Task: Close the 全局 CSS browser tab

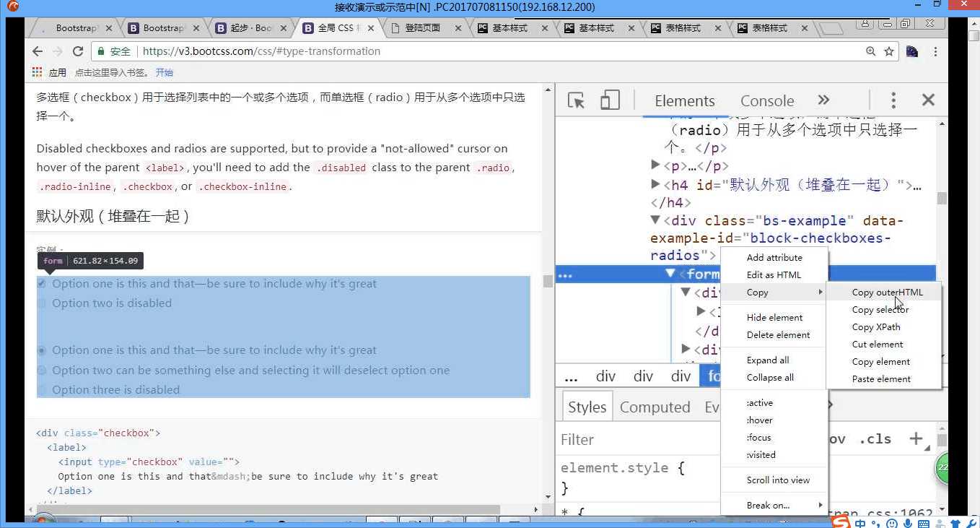Action: pos(371,28)
